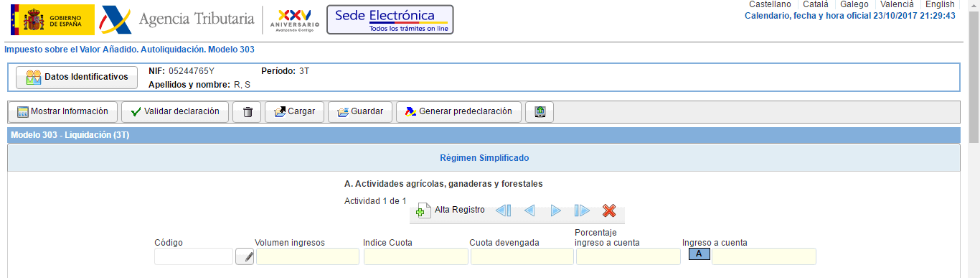Click the Cargar button
This screenshot has height=278, width=980.
coord(295,112)
